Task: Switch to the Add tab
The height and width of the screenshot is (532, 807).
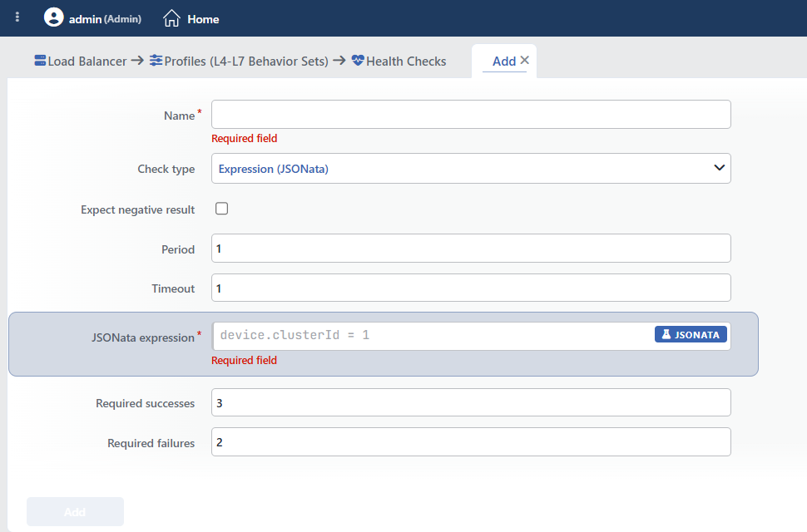Action: (504, 62)
